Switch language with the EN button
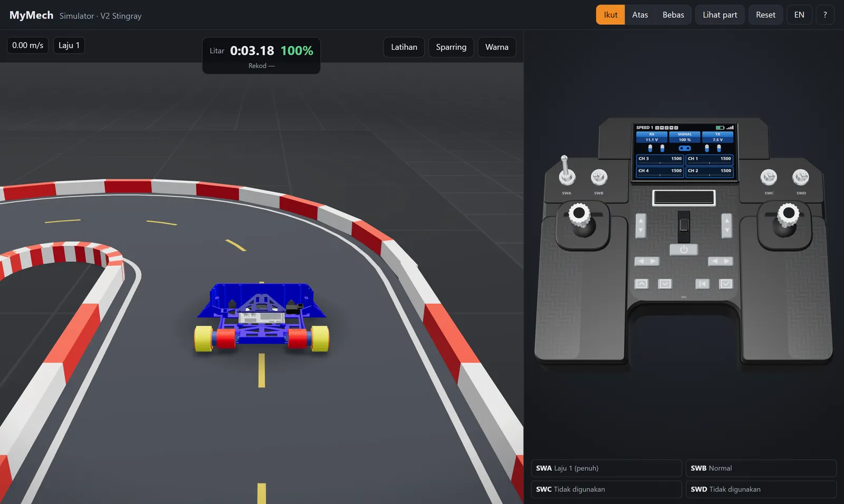Screen dimensions: 844x504 (x=799, y=15)
